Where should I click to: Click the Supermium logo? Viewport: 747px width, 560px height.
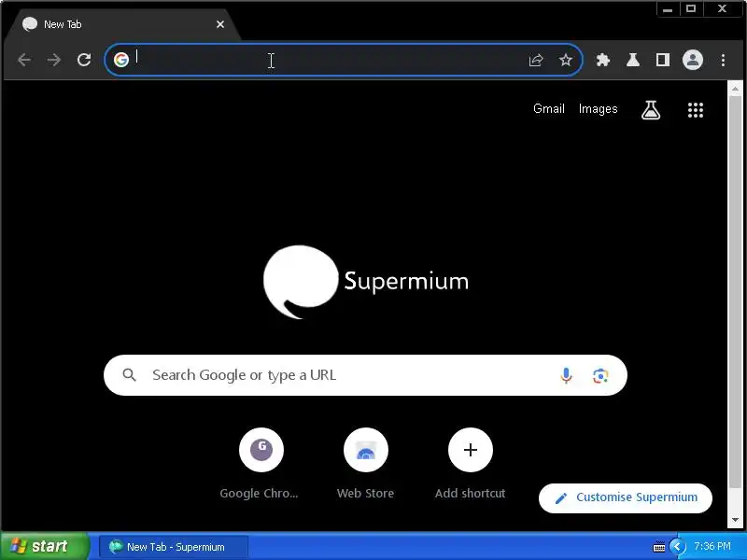tap(365, 282)
